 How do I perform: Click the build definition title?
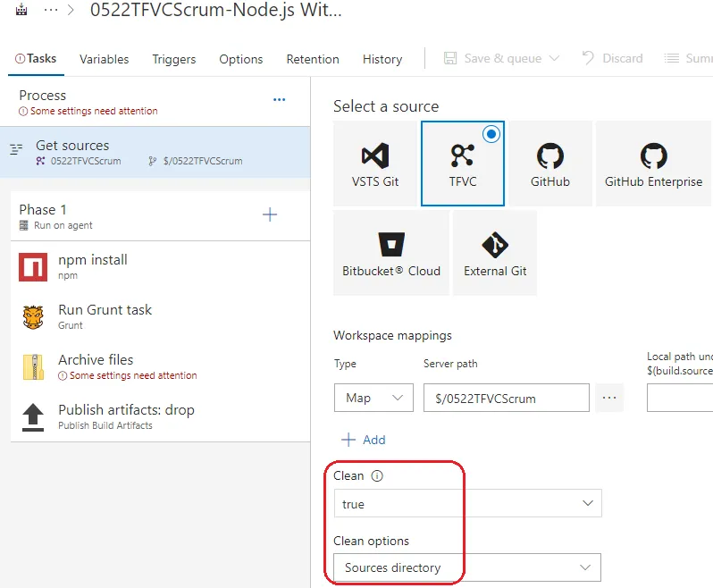216,10
